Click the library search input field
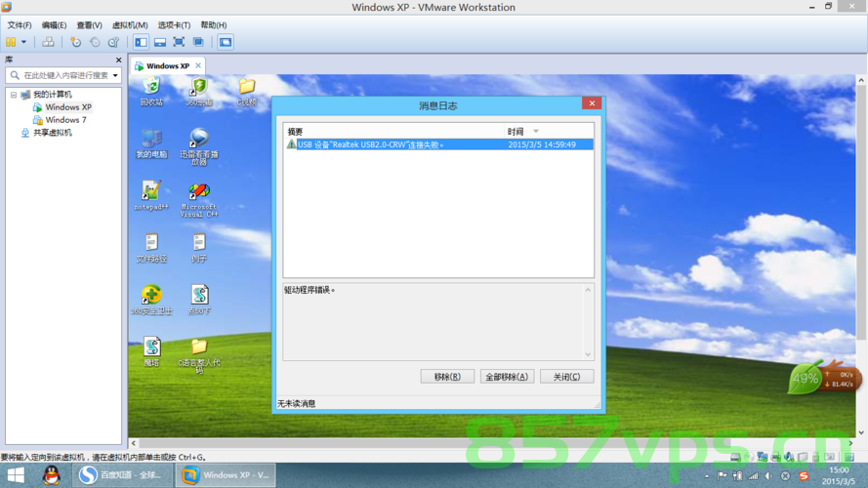 (64, 75)
